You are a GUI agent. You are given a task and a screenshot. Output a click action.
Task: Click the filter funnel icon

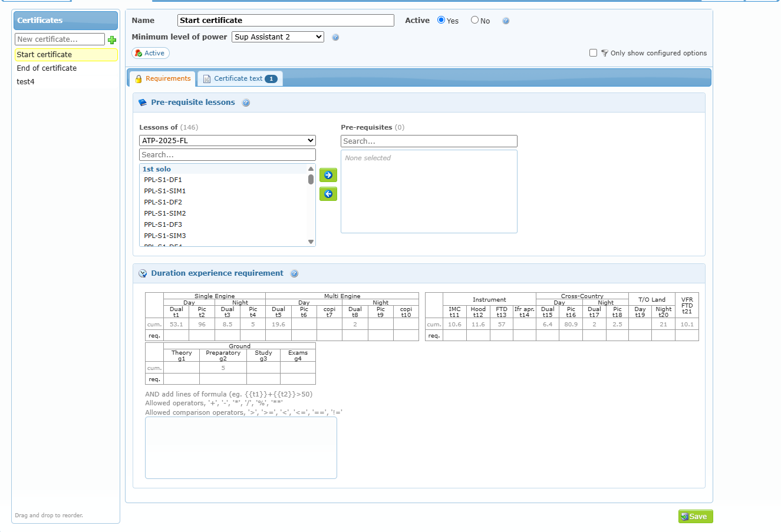point(604,53)
